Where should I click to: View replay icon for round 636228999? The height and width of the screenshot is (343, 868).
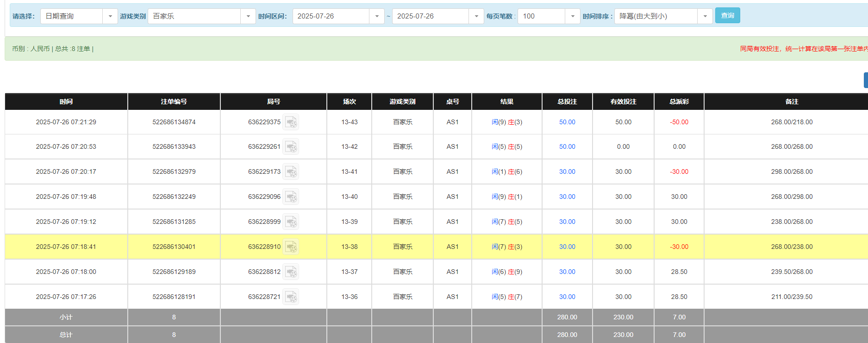[291, 222]
